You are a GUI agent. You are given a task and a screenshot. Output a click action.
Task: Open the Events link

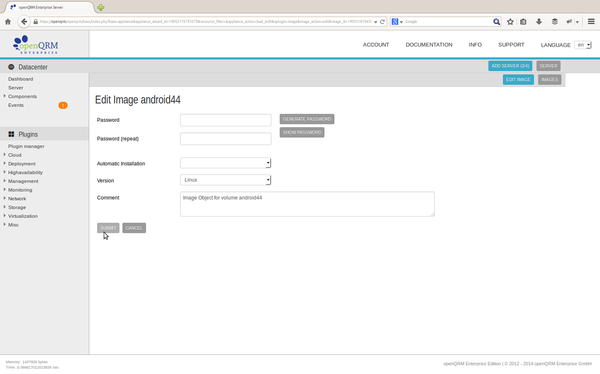coord(16,105)
